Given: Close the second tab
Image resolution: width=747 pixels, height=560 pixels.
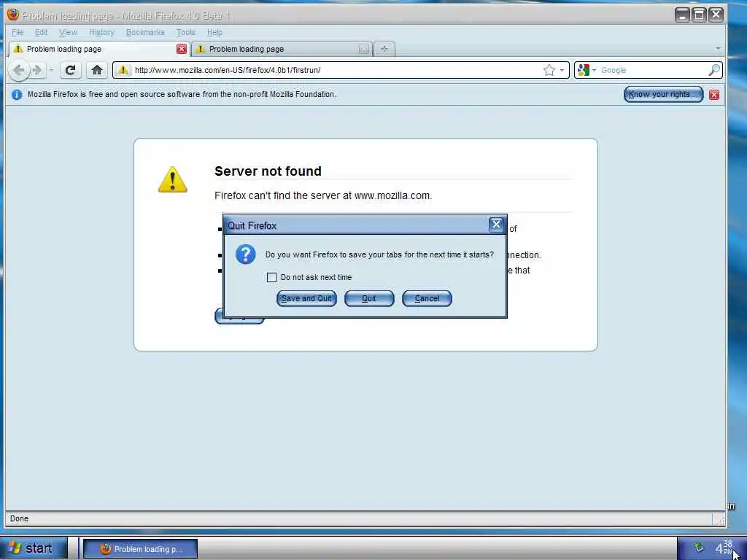Looking at the screenshot, I should tap(363, 49).
